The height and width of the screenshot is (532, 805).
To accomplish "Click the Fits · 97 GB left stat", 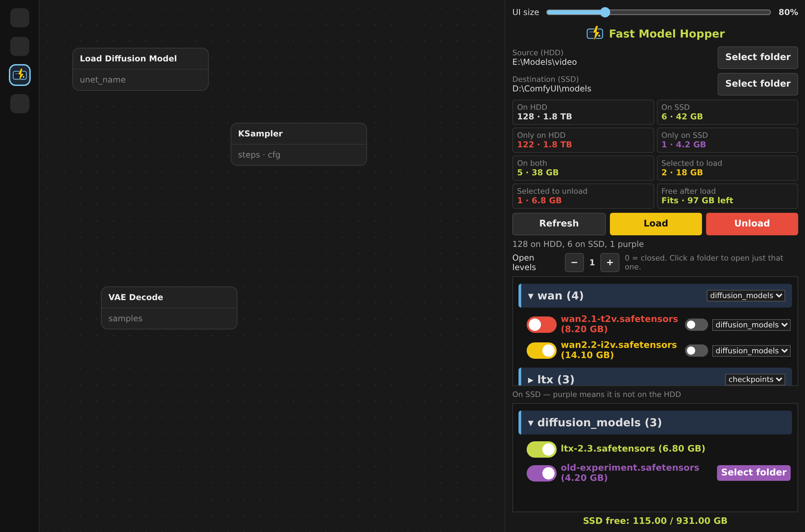I will point(727,196).
